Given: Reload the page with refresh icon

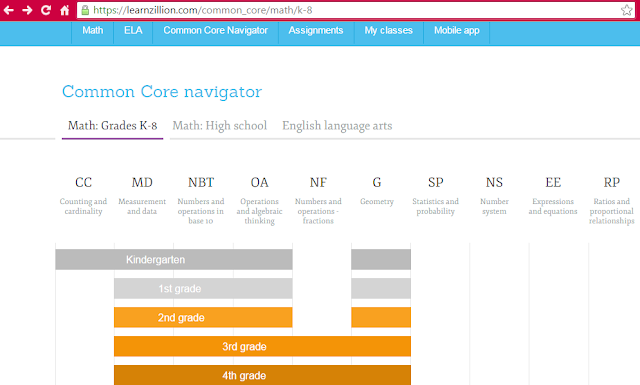Looking at the screenshot, I should [x=46, y=10].
